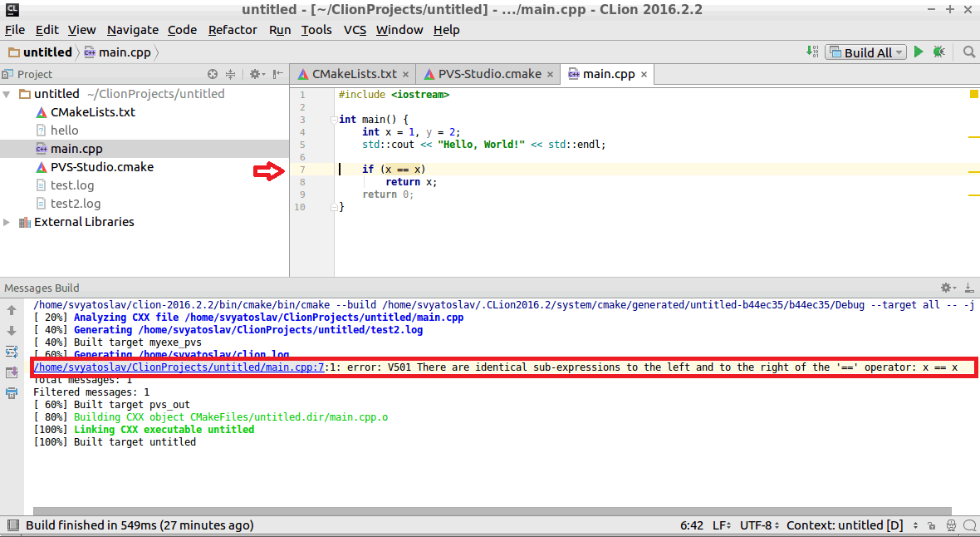Open the Run menu
Screen dimensions: 980x537
point(280,30)
